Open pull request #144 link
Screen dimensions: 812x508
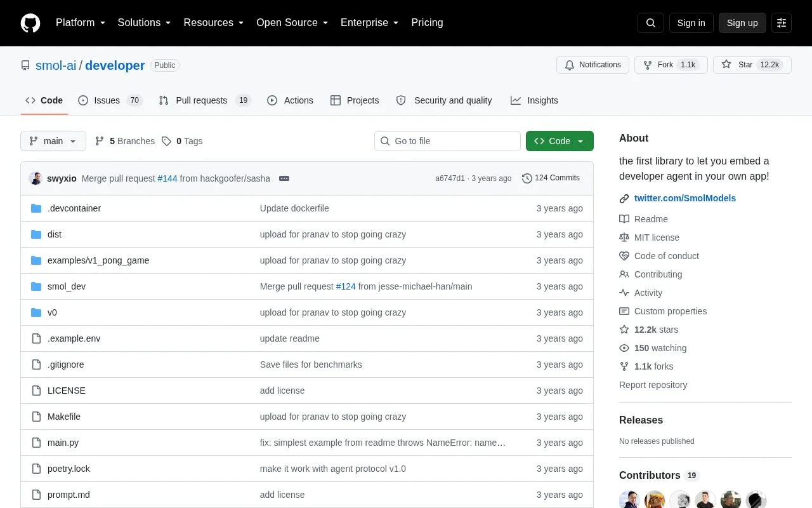[167, 178]
